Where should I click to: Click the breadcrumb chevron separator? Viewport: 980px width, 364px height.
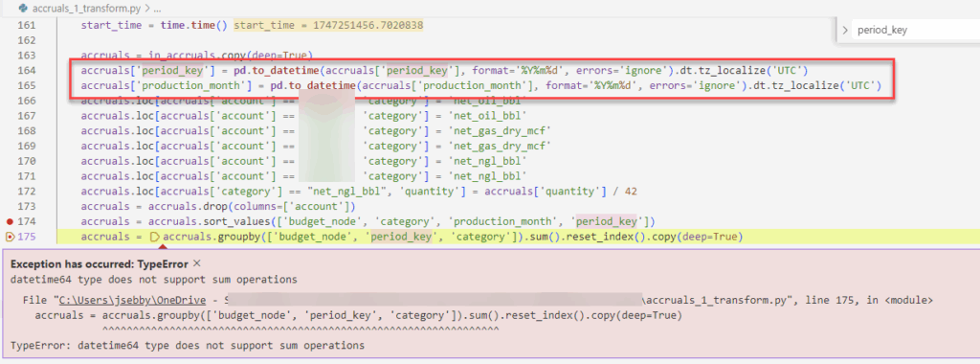click(x=146, y=9)
